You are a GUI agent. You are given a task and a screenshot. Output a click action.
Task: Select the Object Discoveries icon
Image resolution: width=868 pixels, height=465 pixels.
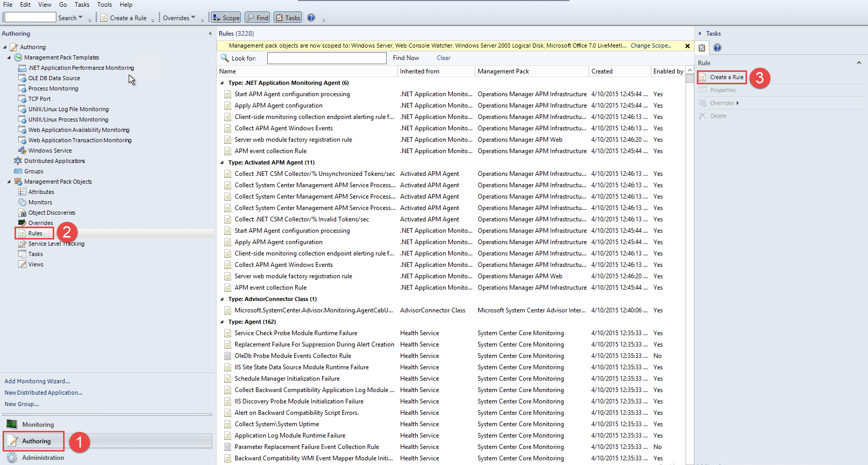coord(22,213)
